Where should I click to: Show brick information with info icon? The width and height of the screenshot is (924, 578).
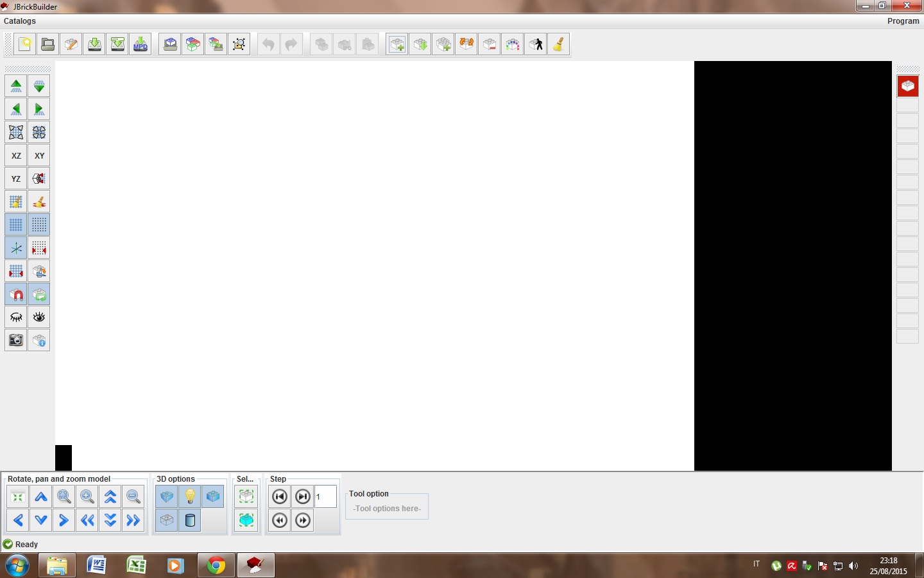point(39,340)
